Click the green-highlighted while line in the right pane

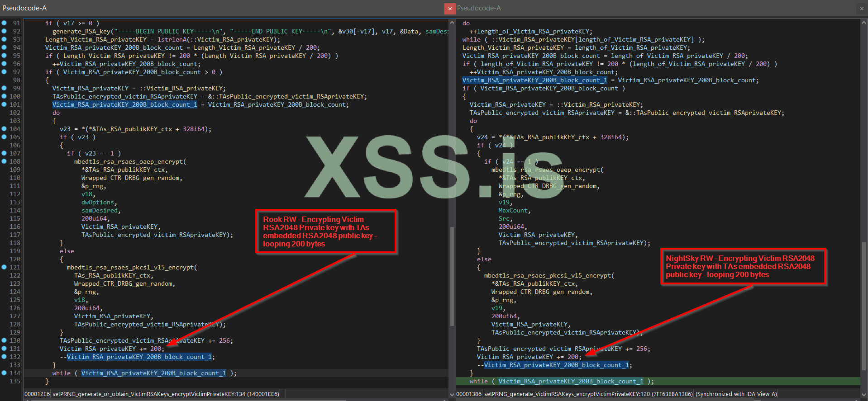coord(658,381)
